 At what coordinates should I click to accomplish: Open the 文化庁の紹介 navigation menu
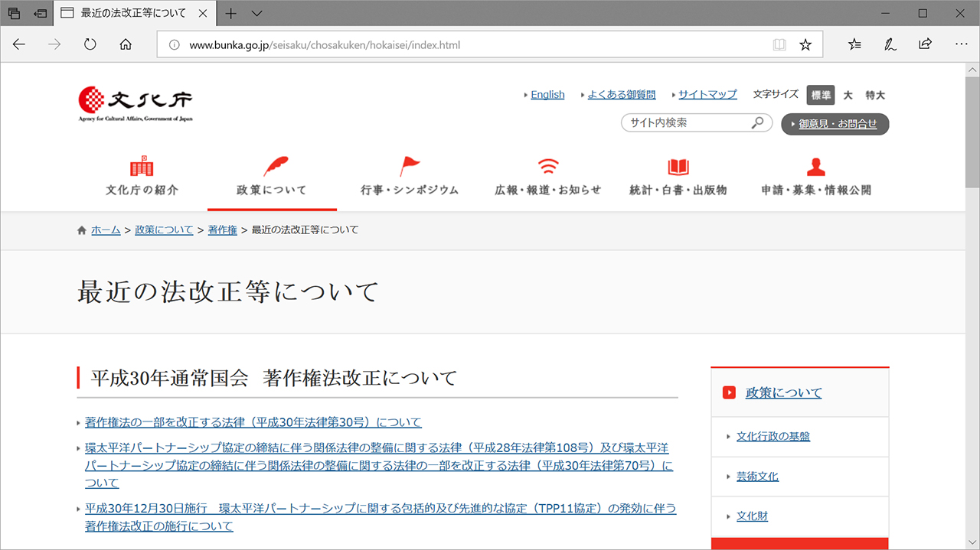point(142,177)
